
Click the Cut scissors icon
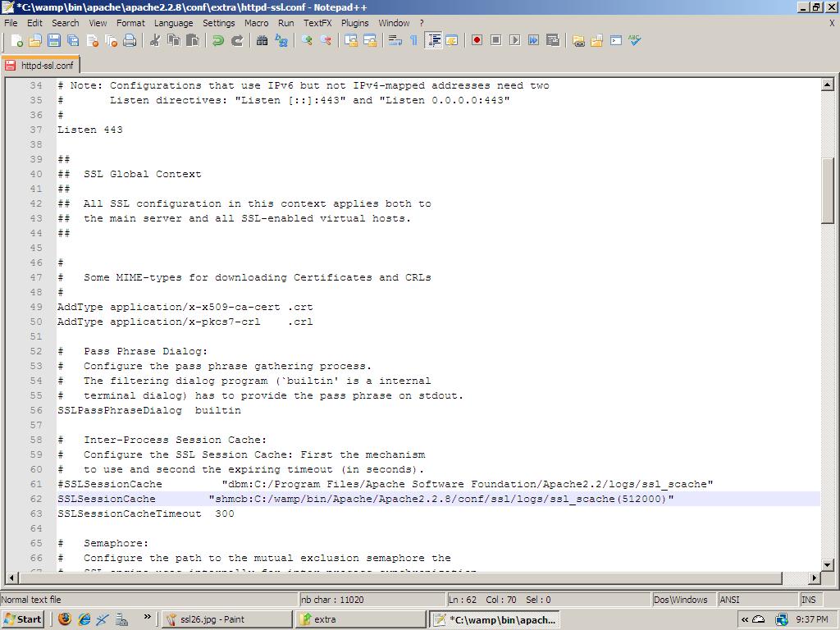click(x=154, y=40)
